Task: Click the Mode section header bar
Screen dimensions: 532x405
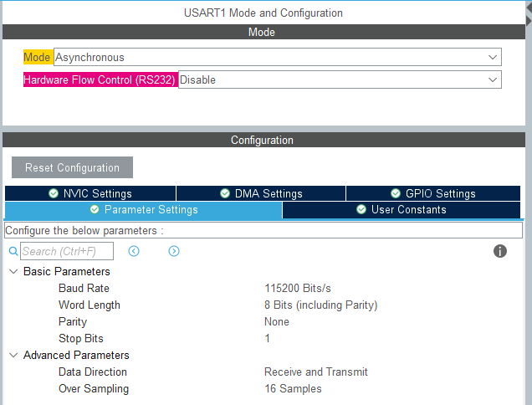Action: click(x=263, y=32)
